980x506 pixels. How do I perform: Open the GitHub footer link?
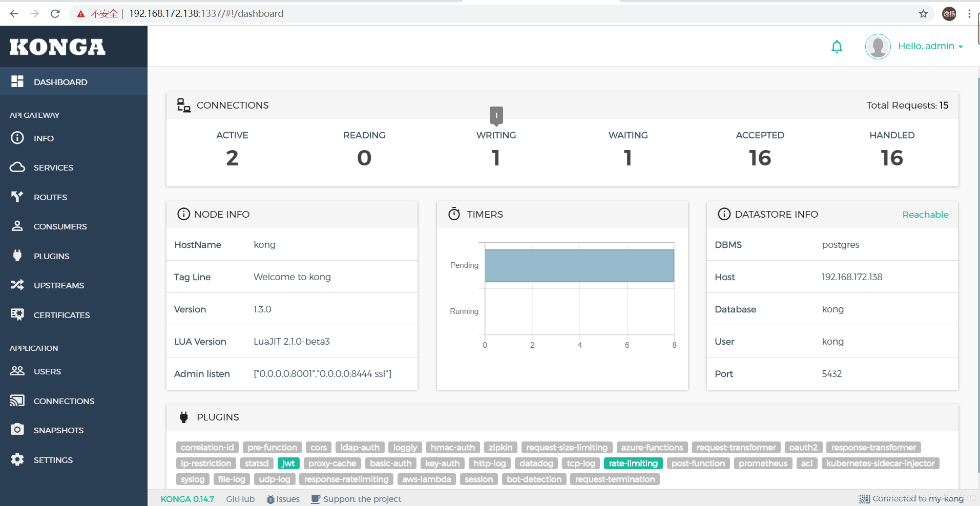pos(240,499)
